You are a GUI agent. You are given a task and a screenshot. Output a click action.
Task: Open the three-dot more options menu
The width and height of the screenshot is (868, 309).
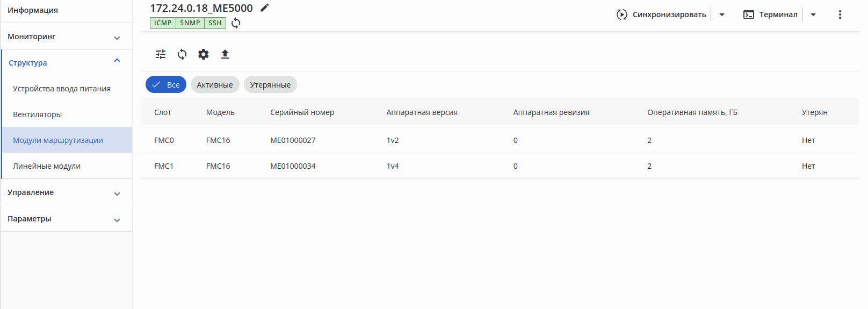840,15
